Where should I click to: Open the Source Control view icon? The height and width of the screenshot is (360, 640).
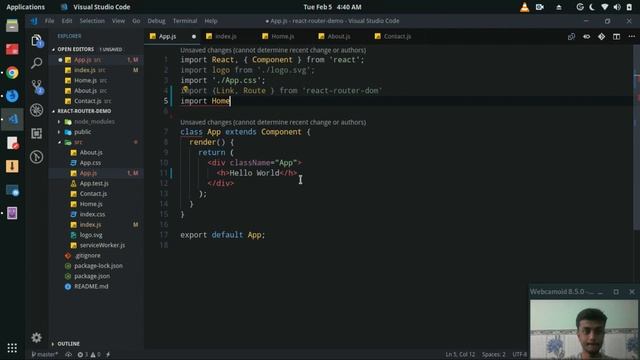37,87
